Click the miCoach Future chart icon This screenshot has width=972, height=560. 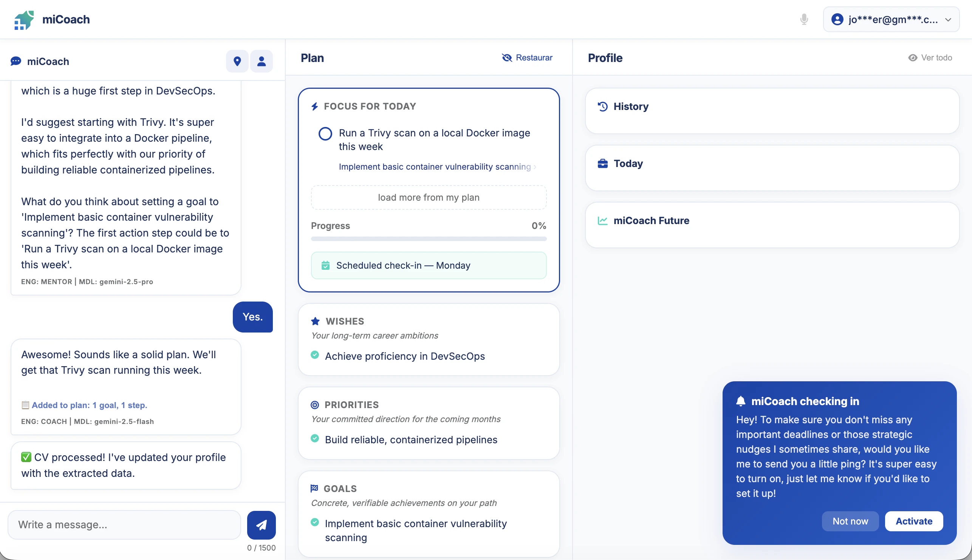602,221
